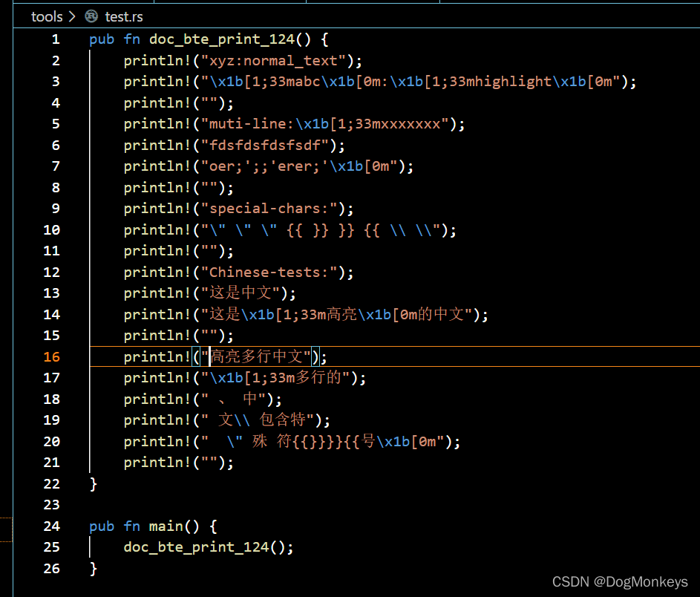Open the tools folder breadcrumb
Image resolution: width=700 pixels, height=597 pixels.
[47, 16]
